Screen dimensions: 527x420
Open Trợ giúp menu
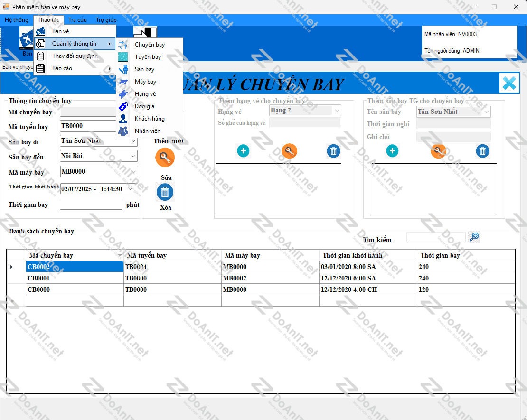(x=106, y=20)
